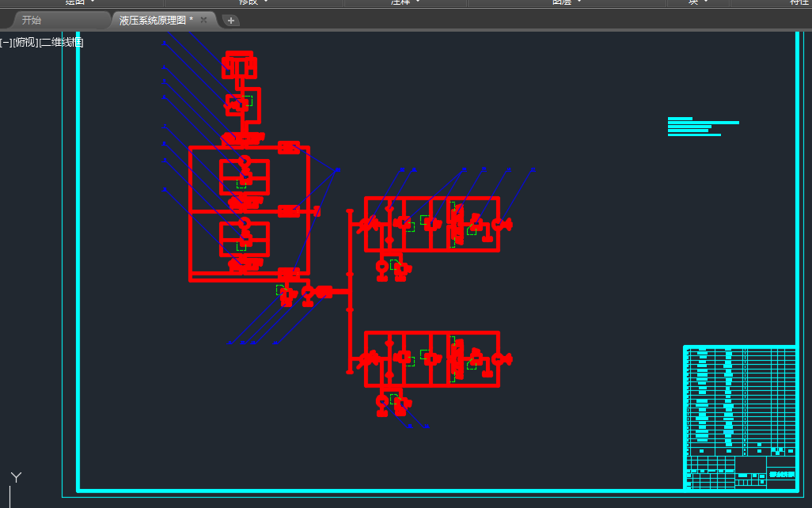Select the title block table in drawing
This screenshot has width=812, height=508.
[740, 417]
